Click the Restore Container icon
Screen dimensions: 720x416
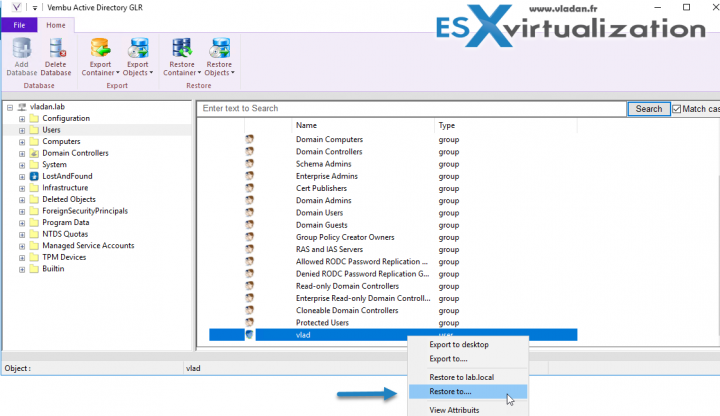click(x=182, y=48)
